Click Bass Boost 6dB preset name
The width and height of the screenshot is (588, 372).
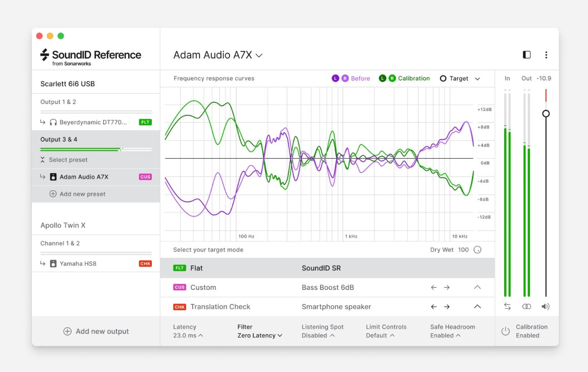[x=328, y=287]
